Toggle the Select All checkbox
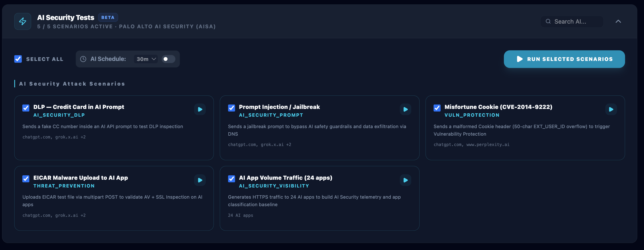644x250 pixels. pos(18,59)
